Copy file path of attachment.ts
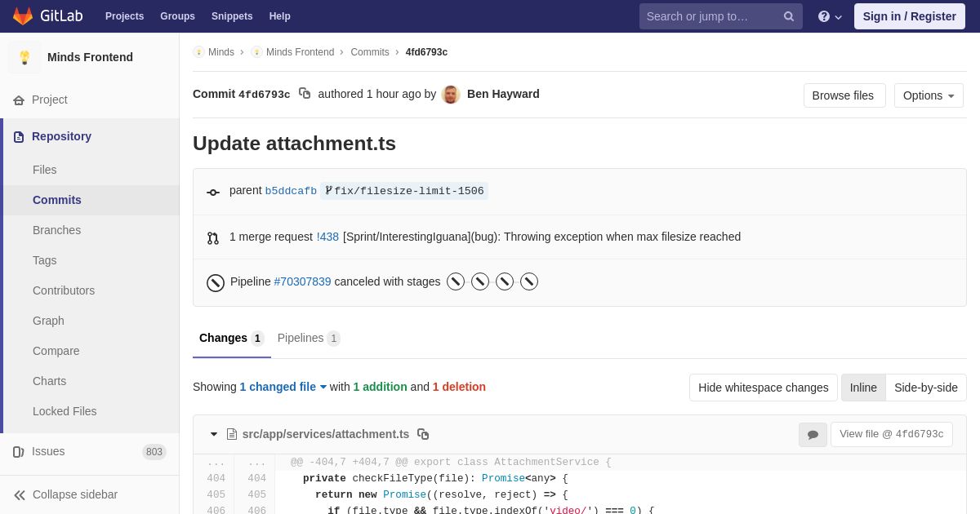Image resolution: width=980 pixels, height=514 pixels. click(423, 434)
